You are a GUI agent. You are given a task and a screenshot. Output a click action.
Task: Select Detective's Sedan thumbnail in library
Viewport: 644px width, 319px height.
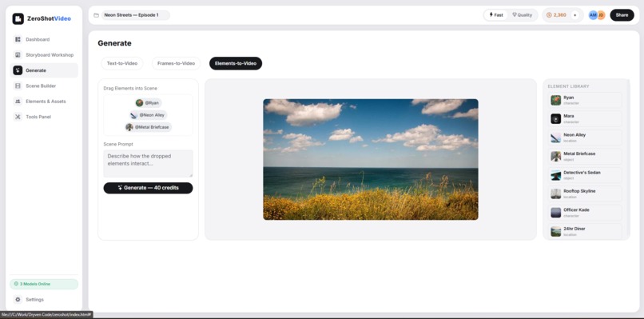[x=555, y=176]
